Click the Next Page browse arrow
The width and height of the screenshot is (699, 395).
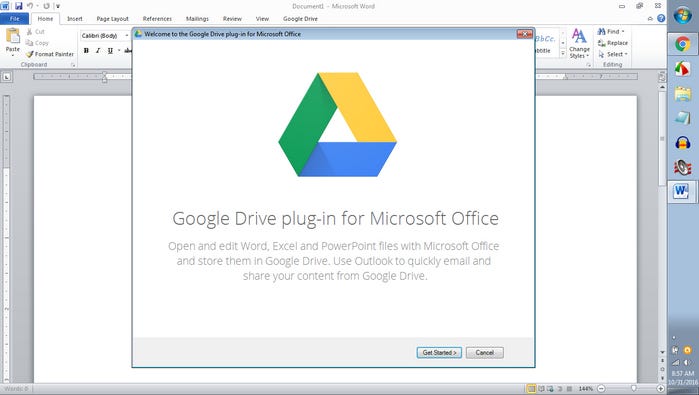(662, 378)
